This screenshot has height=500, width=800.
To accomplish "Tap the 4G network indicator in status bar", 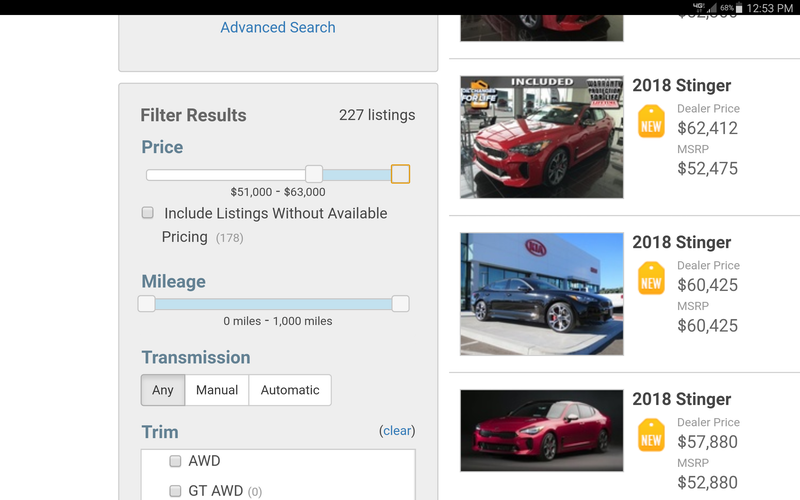I will pos(698,7).
